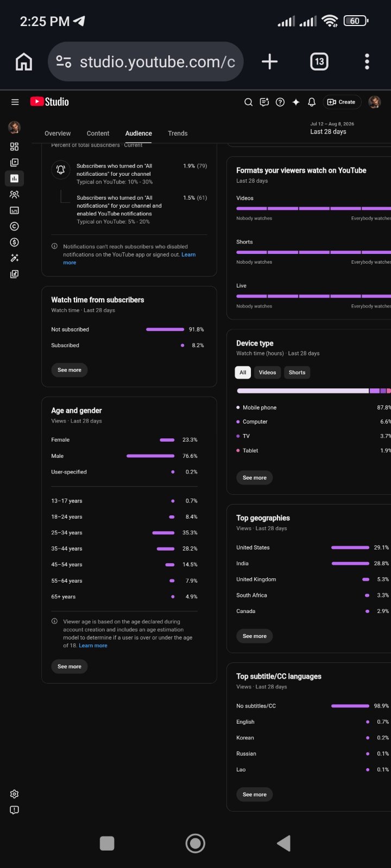Select the Audience tab
The height and width of the screenshot is (868, 391).
tap(138, 133)
